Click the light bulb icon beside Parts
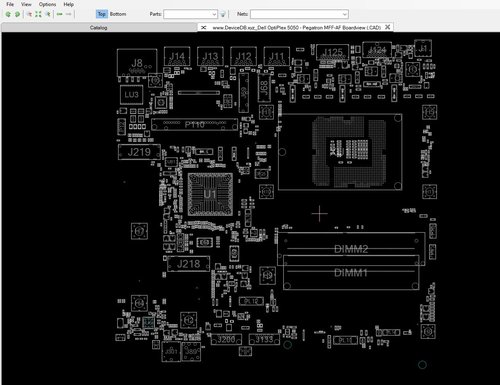Screen dimensions: 500x385 click(x=223, y=14)
